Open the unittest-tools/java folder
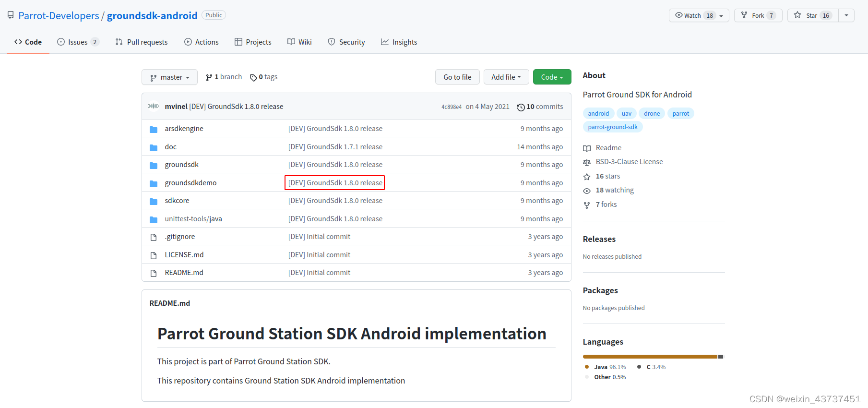 [x=193, y=219]
